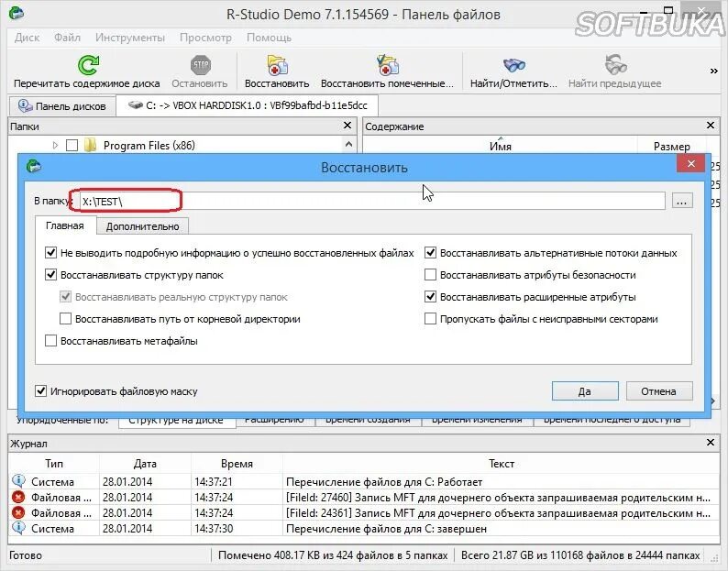Open the Файл menu

[67, 38]
